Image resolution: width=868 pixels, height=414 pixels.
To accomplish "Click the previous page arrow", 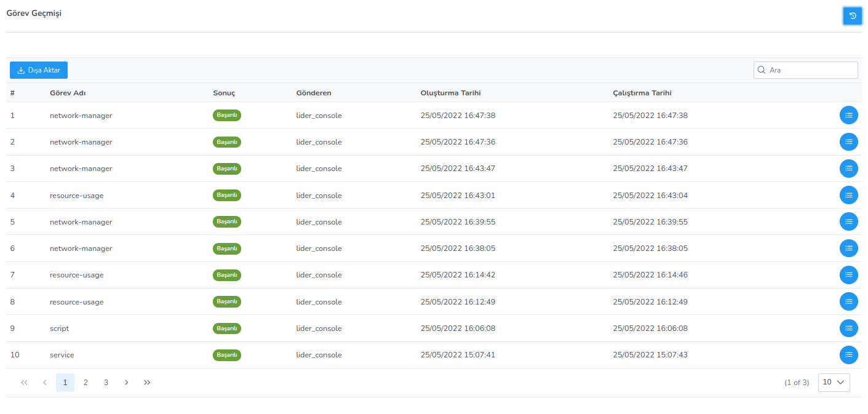I will (44, 383).
